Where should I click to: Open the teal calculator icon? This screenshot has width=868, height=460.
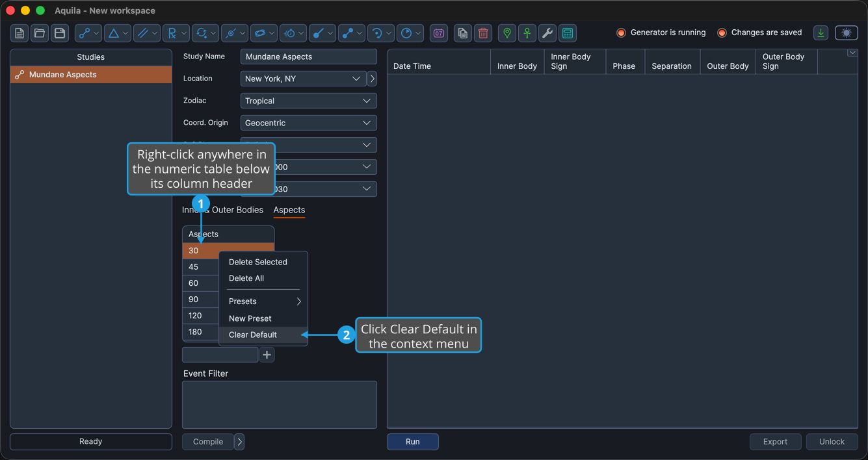click(x=568, y=33)
